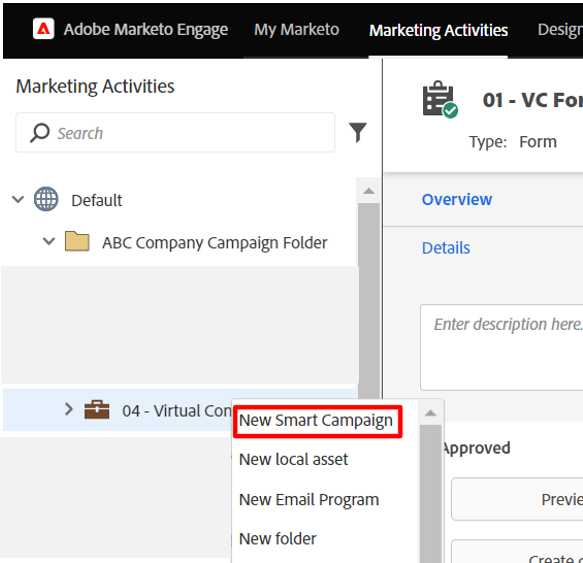Click the tree panel scrollbar thumb
This screenshot has width=583, height=563.
click(x=368, y=300)
